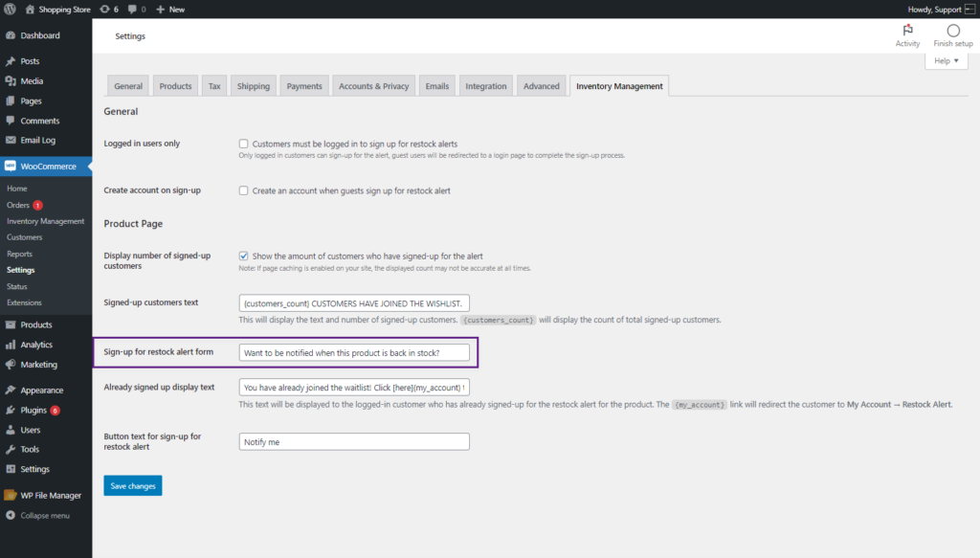Open Customers submenu link
Image resolution: width=980 pixels, height=558 pixels.
pyautogui.click(x=24, y=237)
